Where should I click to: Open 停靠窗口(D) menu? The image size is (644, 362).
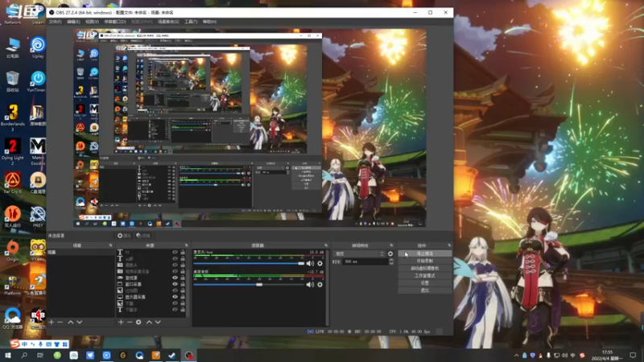115,22
